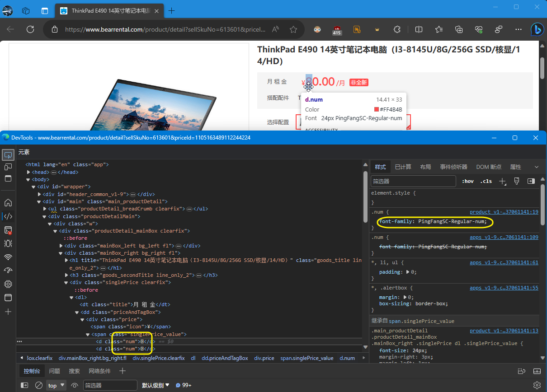Viewport: 547px width, 392px height.
Task: Click the new style rule plus icon
Action: (x=502, y=181)
